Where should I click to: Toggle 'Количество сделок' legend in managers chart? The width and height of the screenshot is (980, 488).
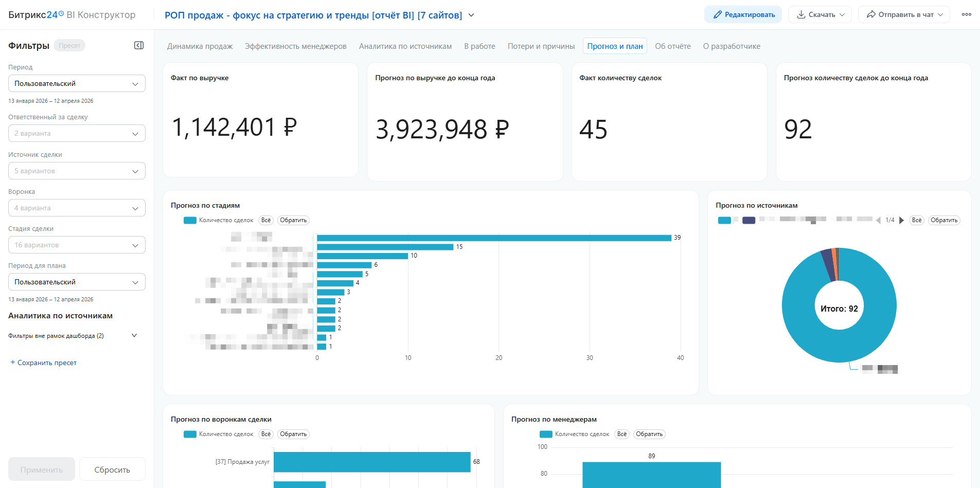pyautogui.click(x=575, y=435)
